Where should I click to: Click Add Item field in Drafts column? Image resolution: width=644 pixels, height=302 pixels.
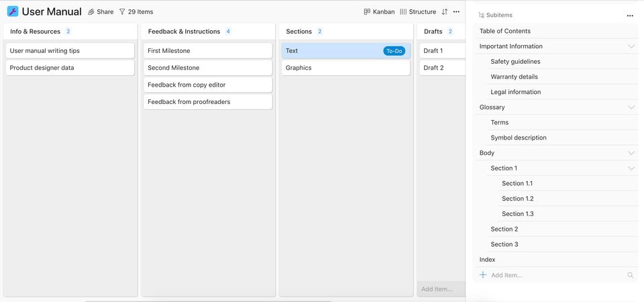pos(437,289)
